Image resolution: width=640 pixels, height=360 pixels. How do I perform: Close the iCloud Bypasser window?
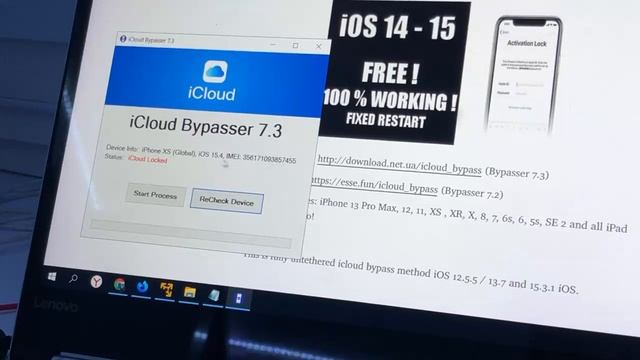pyautogui.click(x=319, y=47)
